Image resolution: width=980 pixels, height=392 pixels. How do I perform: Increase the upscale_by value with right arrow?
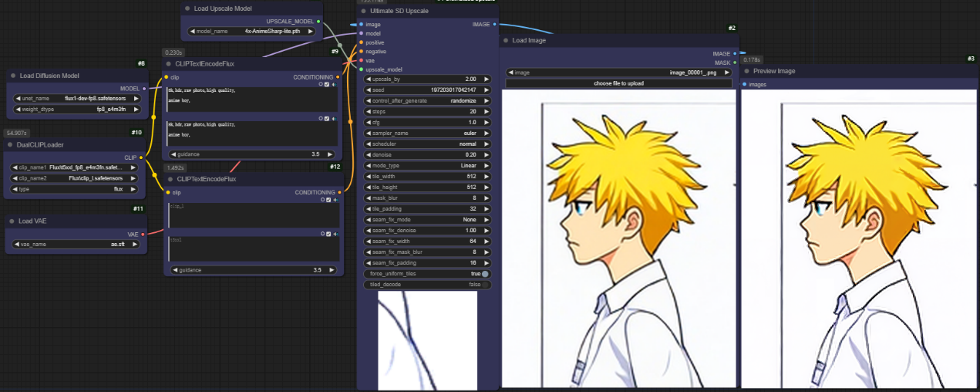pyautogui.click(x=487, y=79)
